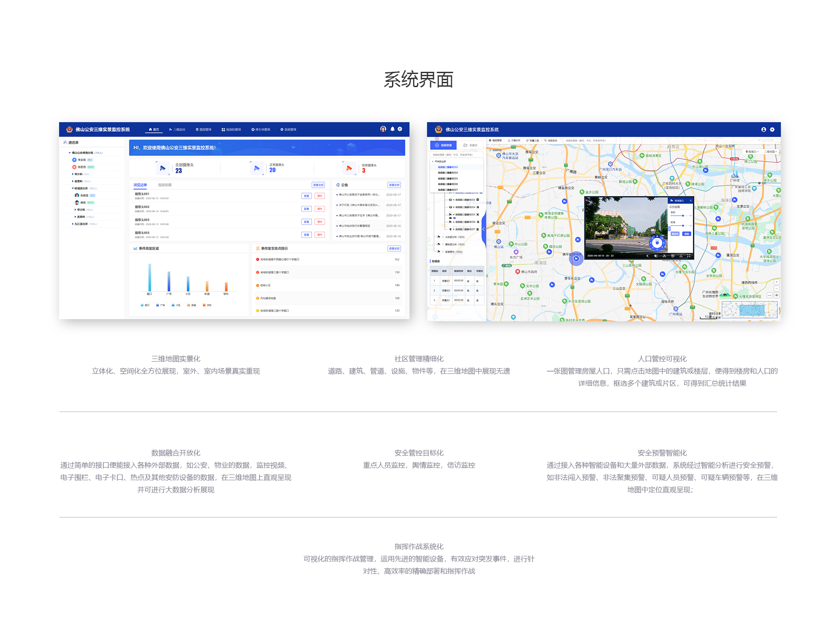The image size is (840, 619).
Task: Click the 查看 button for 摄像头001
Action: click(306, 196)
